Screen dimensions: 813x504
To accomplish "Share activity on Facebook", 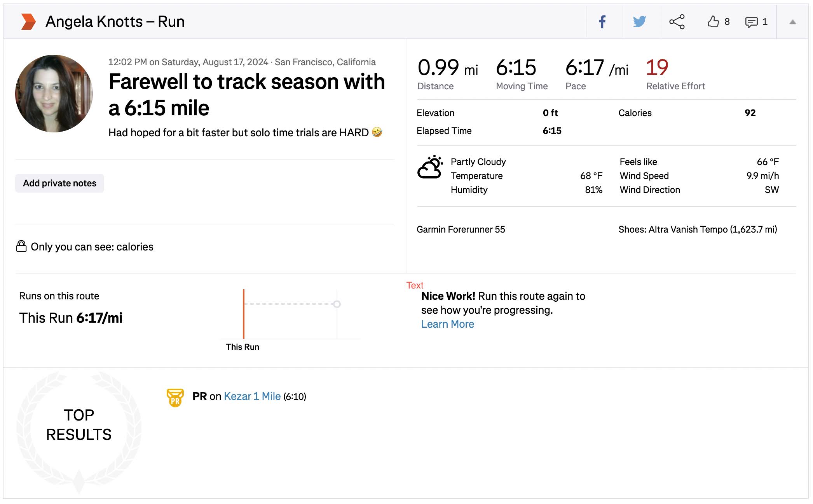I will 602,22.
